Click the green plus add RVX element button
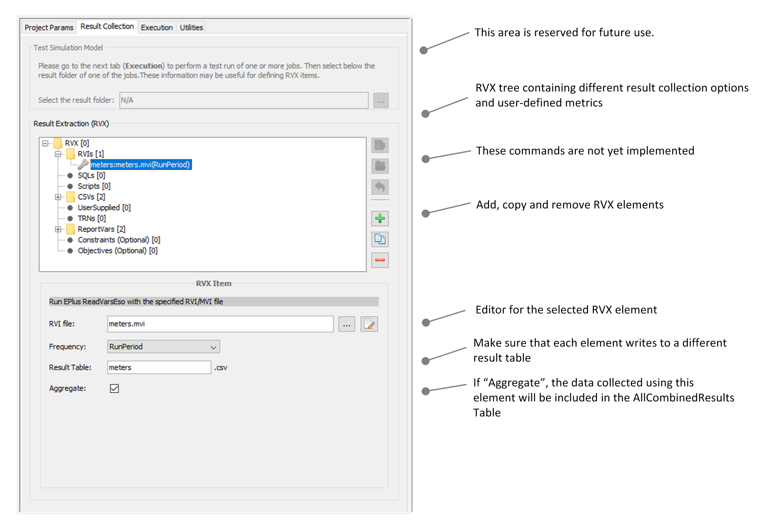Image resolution: width=769 pixels, height=532 pixels. [x=380, y=219]
